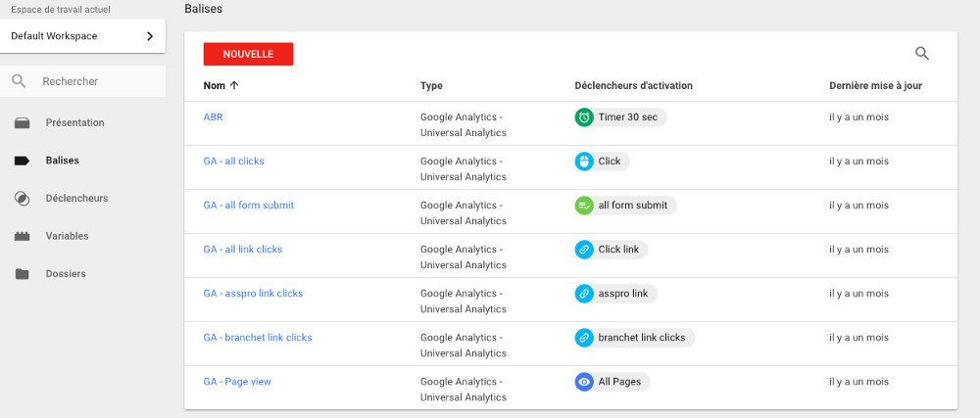Click the asspro link trigger chip
The height and width of the screenshot is (418, 980).
pyautogui.click(x=616, y=294)
